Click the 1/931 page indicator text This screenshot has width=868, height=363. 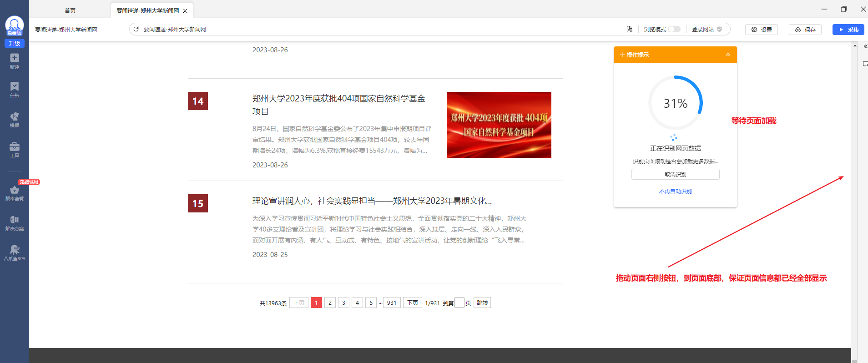click(x=432, y=303)
